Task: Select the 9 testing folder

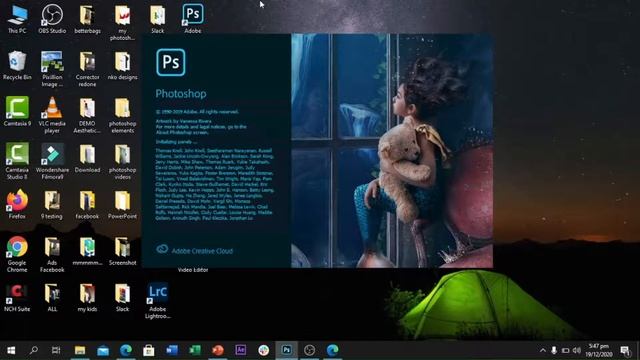Action: pos(52,204)
